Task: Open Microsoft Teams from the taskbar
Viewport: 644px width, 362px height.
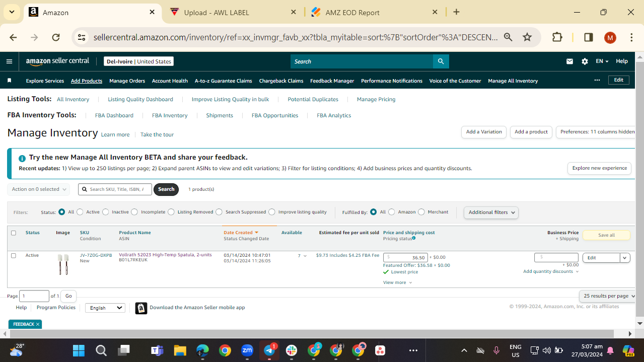Action: [x=158, y=350]
